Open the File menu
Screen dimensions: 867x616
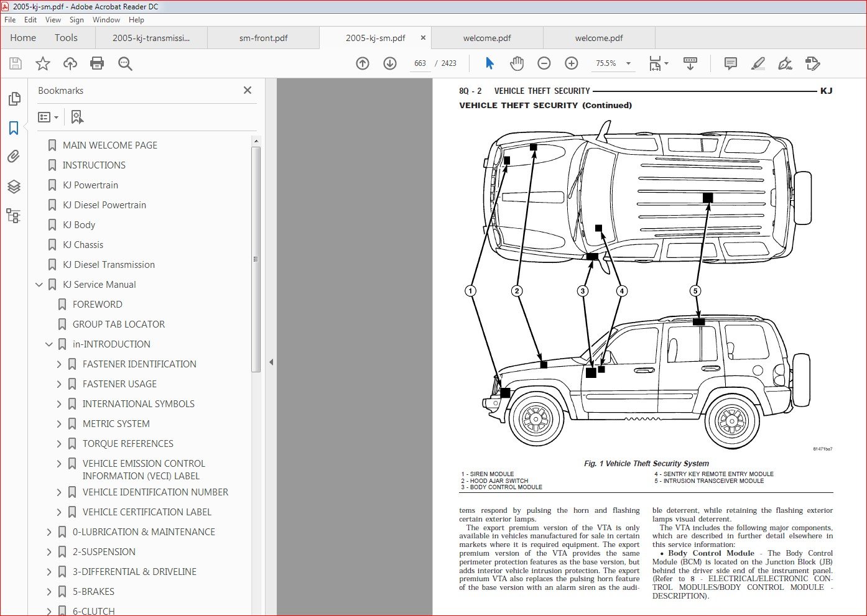(x=10, y=20)
